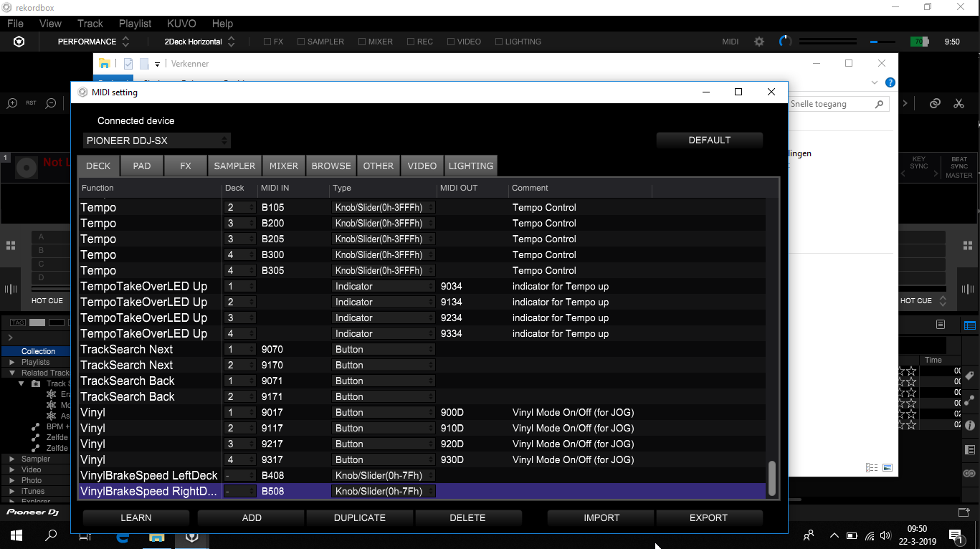Open the Playlist menu
980x549 pixels.
click(135, 24)
